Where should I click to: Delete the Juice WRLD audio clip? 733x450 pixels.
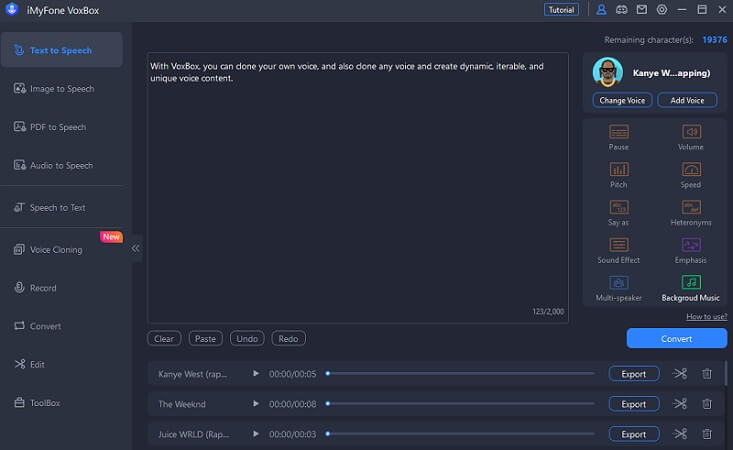click(707, 434)
